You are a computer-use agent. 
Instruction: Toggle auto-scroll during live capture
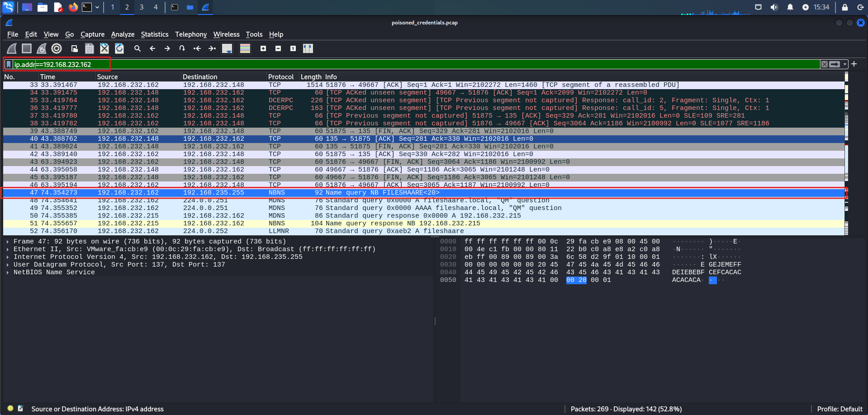(227, 48)
